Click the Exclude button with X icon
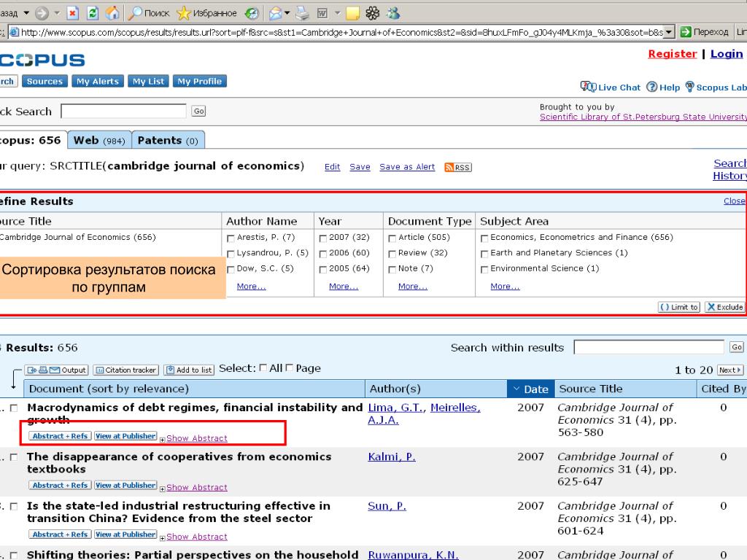The image size is (747, 560). [724, 307]
